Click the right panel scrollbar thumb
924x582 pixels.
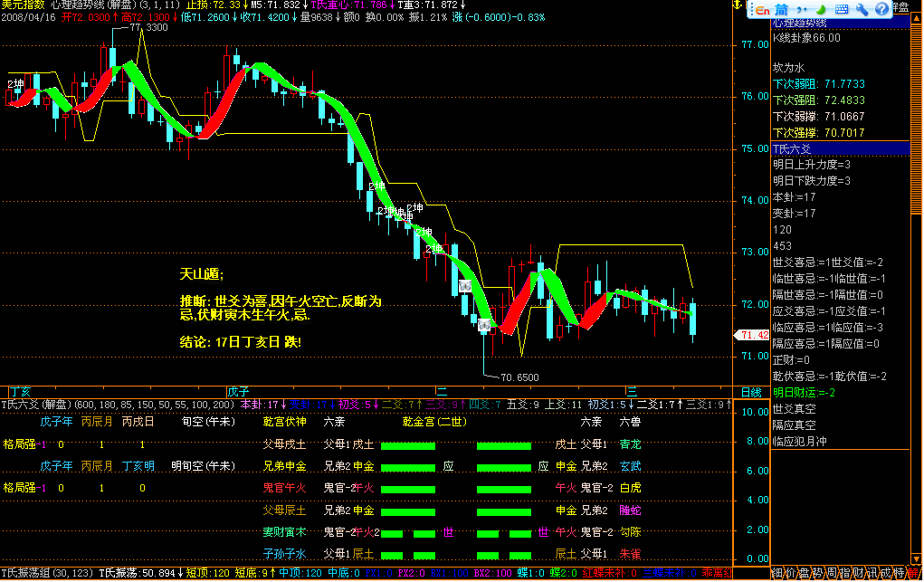[x=917, y=118]
